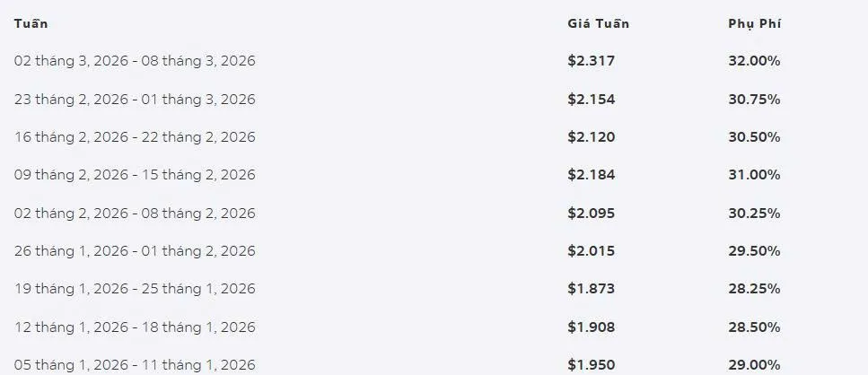Select the 19 tháng 1 – 25 tháng 1 week
Viewport: 868px width, 375px height.
135,289
